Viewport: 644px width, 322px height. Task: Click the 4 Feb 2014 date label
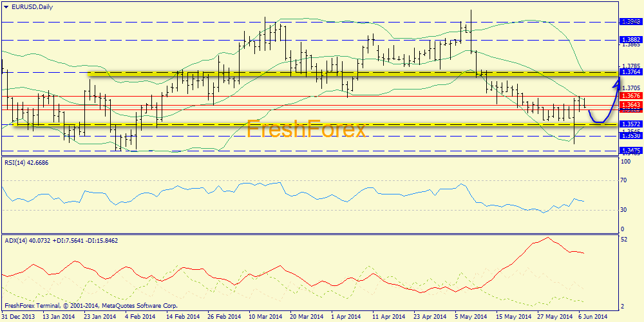click(x=140, y=317)
